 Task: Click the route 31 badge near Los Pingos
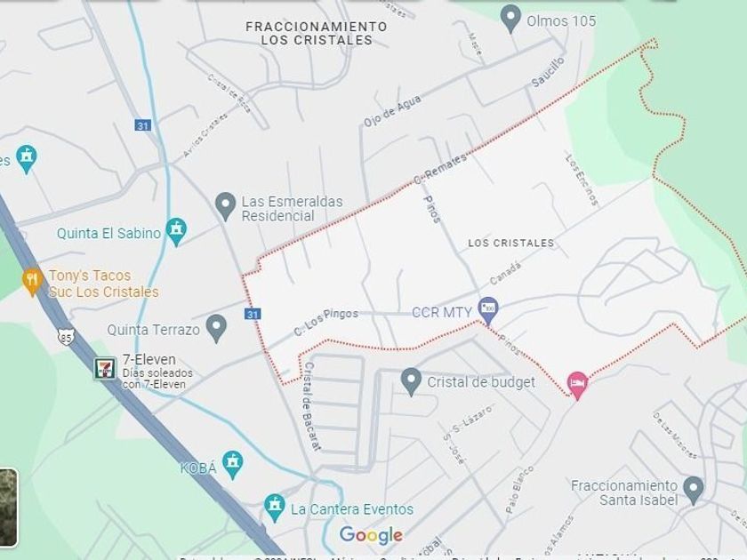point(253,314)
